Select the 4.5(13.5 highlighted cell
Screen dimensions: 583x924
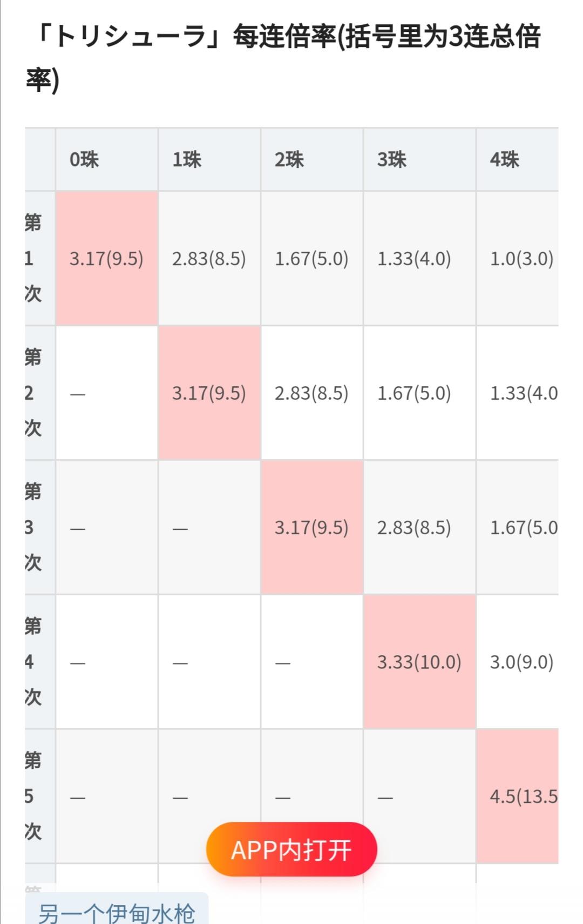point(517,796)
